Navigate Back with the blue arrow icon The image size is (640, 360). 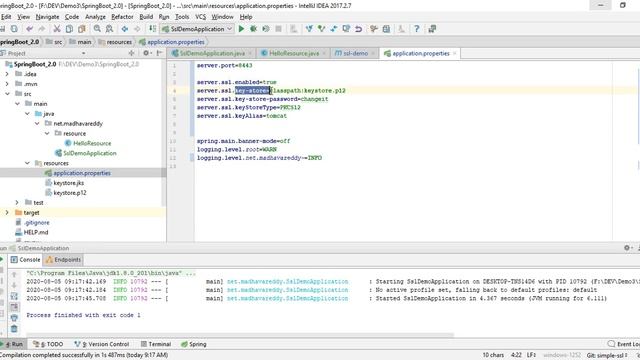click(125, 29)
